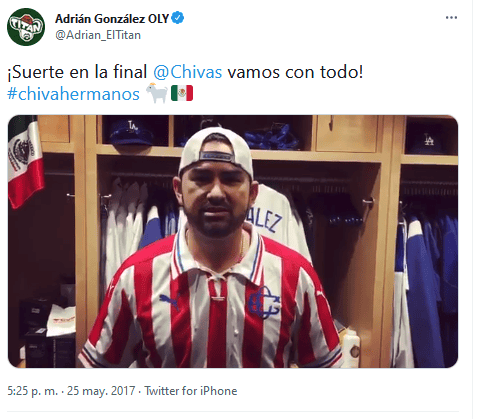The width and height of the screenshot is (477, 419).
Task: Click the white backwards cap in the video
Action: click(216, 148)
